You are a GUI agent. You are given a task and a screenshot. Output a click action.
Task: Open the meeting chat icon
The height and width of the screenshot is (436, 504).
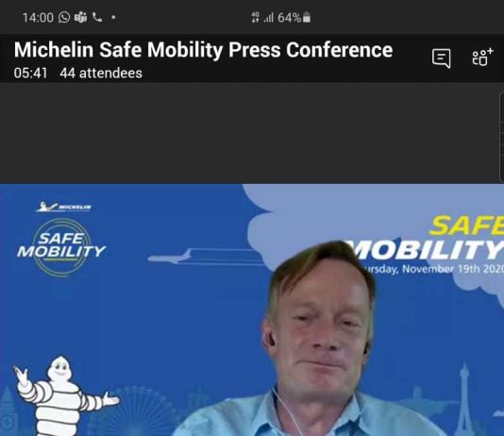tap(442, 59)
